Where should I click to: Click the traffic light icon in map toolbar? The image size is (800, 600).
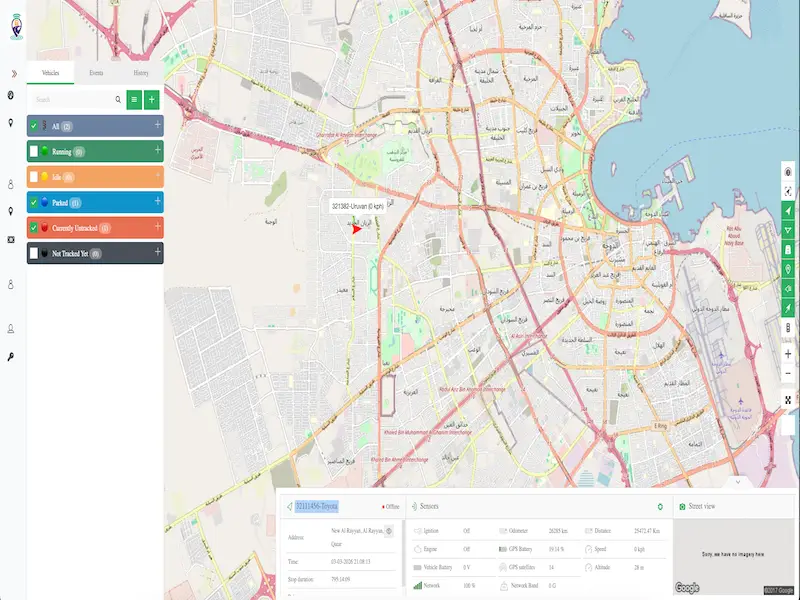(x=788, y=327)
